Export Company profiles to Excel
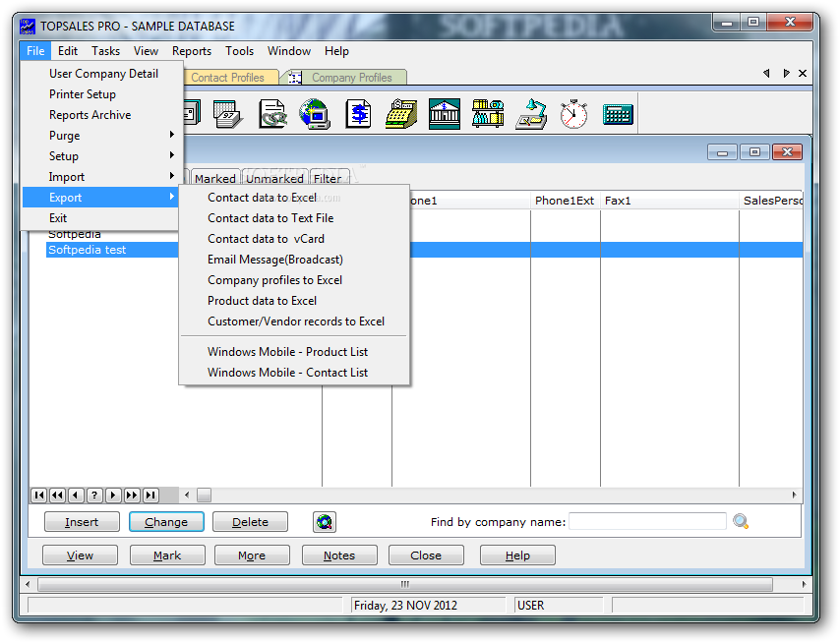This screenshot has height=643, width=840. [x=294, y=280]
